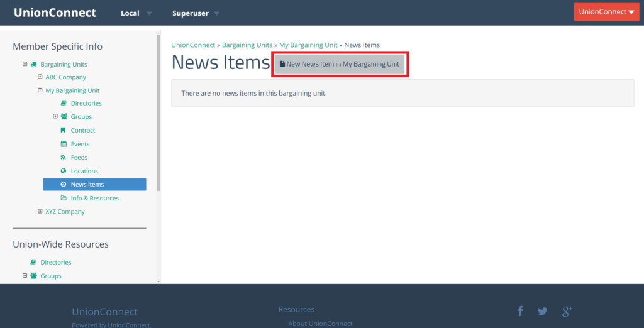Open Groups under My Bargaining Unit

tap(81, 117)
